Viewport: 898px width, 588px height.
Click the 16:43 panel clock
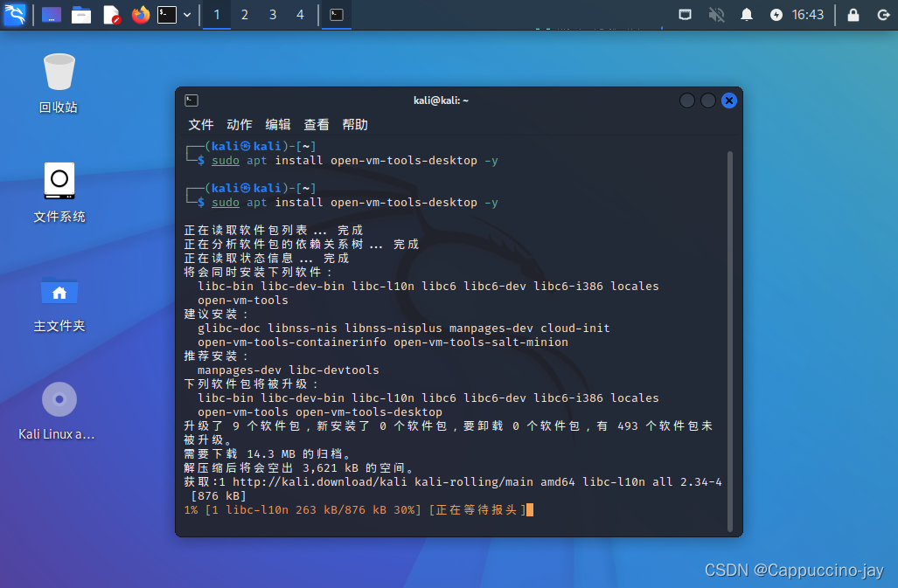(808, 15)
